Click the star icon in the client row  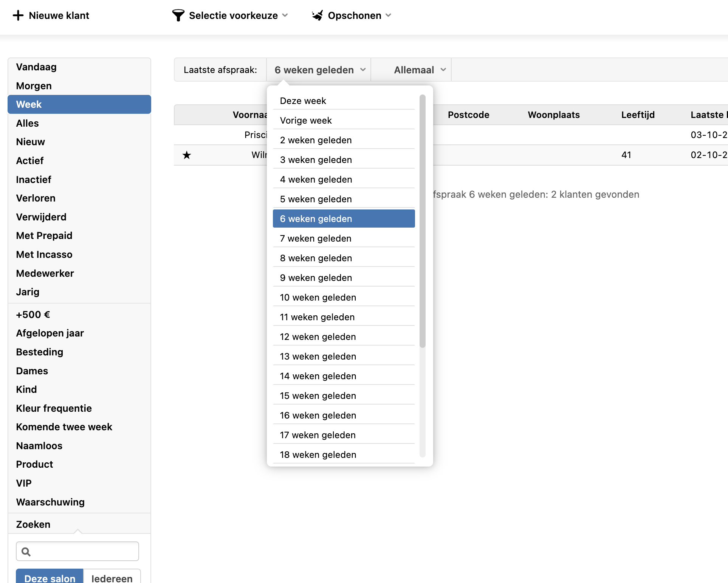(187, 155)
